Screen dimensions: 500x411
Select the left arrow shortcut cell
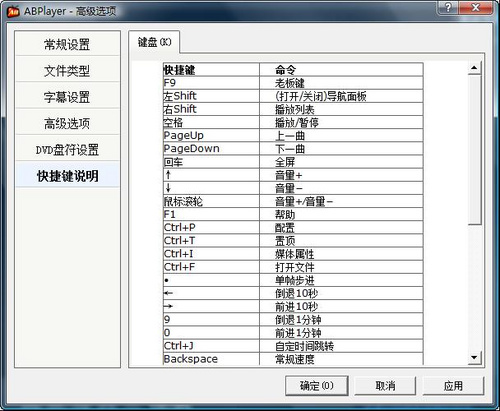pos(211,293)
